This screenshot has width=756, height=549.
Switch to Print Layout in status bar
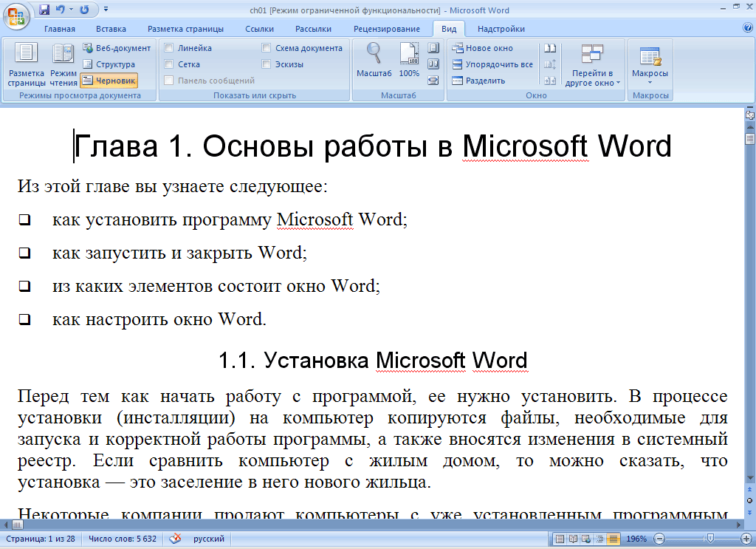560,539
